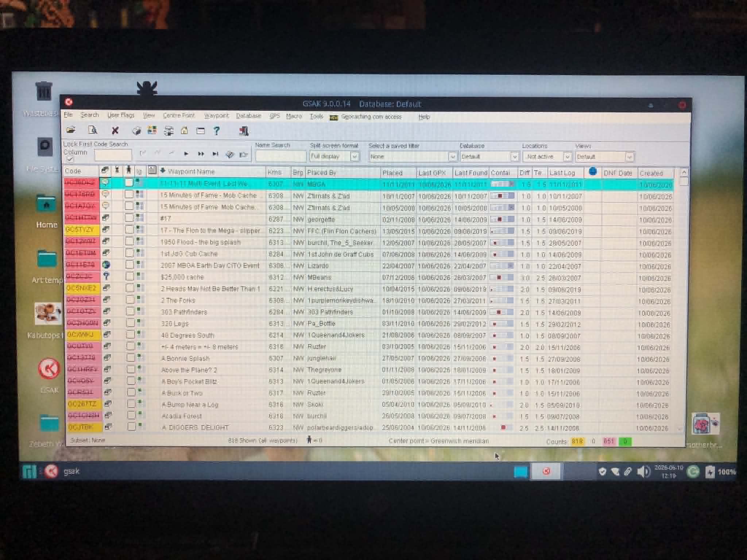The height and width of the screenshot is (560, 747).
Task: Click the X delete toolbar icon
Action: pos(115,131)
